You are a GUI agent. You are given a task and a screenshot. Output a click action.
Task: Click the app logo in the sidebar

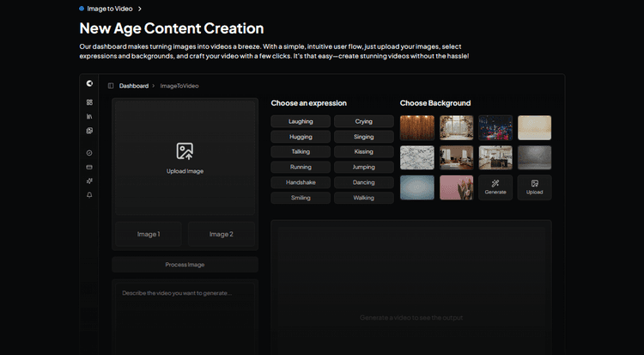click(x=89, y=83)
